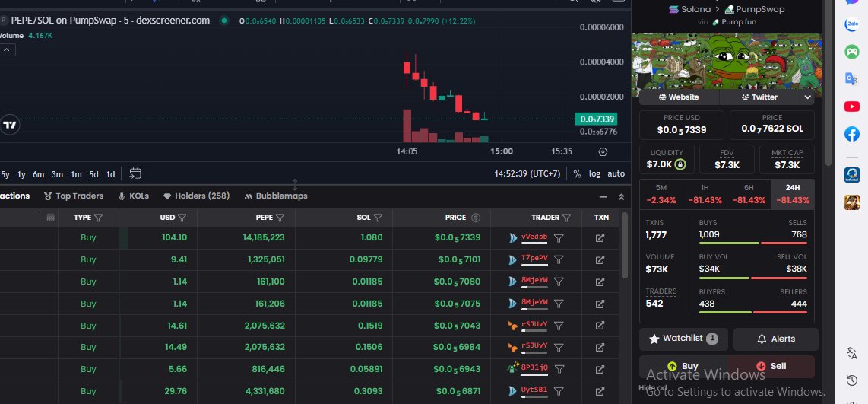Minimize the transactions panel
This screenshot has width=868, height=404.
[603, 197]
